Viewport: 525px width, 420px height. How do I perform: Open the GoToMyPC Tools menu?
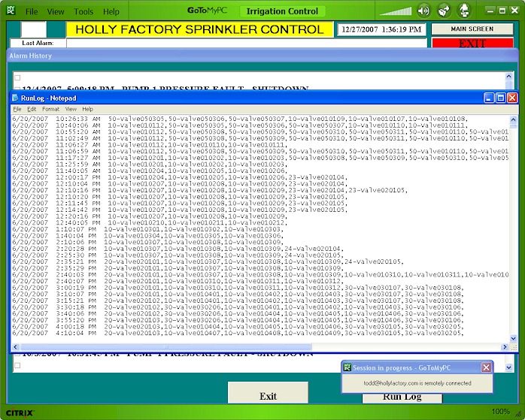tap(83, 12)
